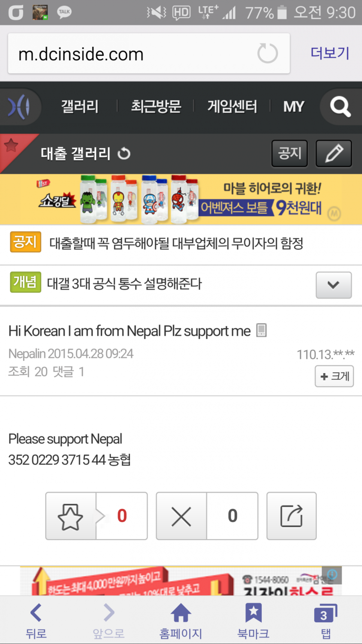Toggle the X non-recommend button
This screenshot has width=362, height=644.
coord(181,516)
